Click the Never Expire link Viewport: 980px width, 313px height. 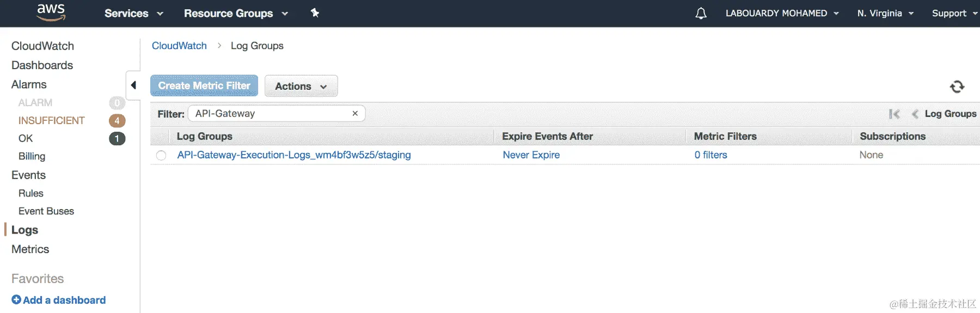[x=531, y=155]
